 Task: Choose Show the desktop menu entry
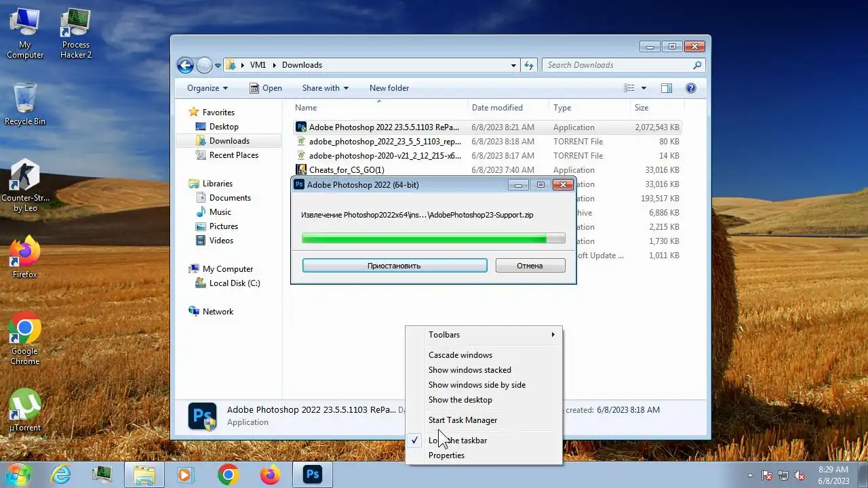pyautogui.click(x=484, y=400)
